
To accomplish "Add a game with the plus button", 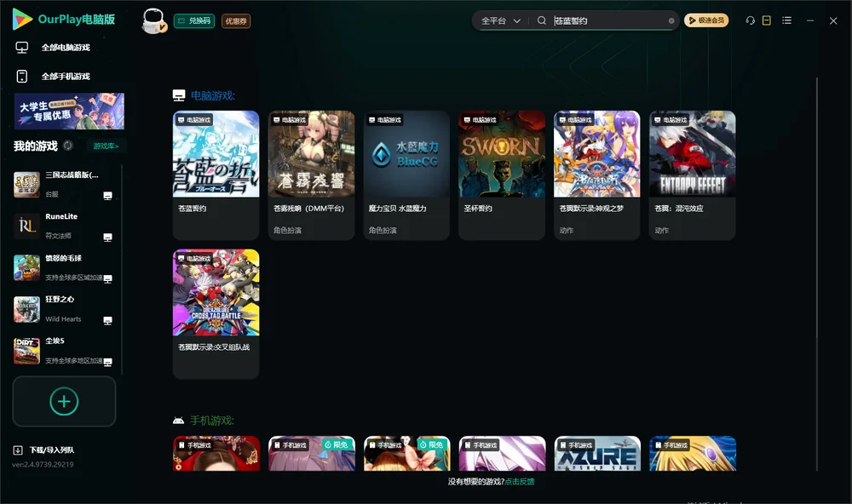I will tap(64, 401).
